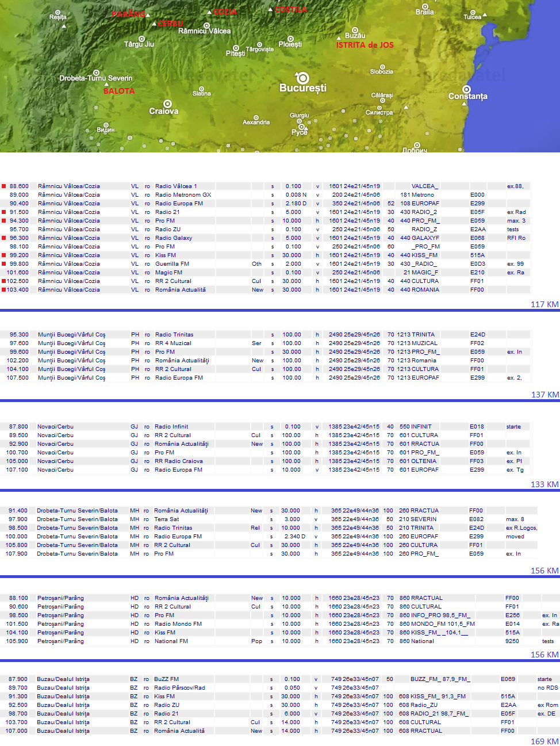
Task: Select the Giurgiu city marker
Action: [x=300, y=121]
